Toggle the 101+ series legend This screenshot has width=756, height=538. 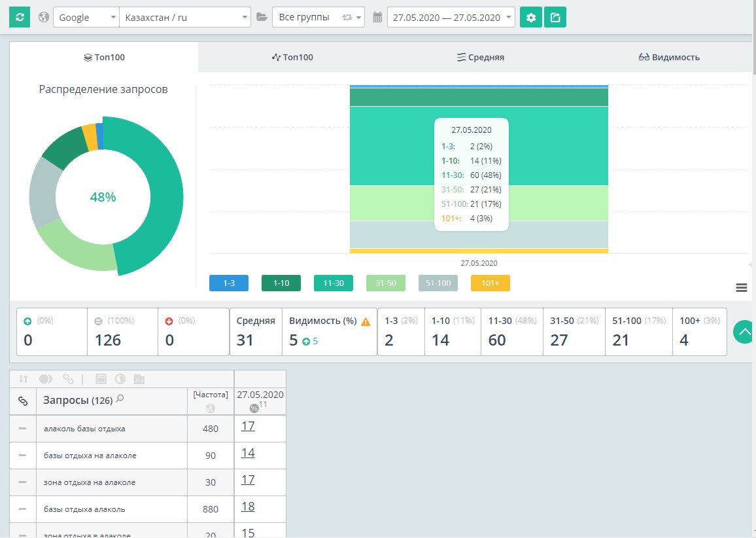point(490,283)
